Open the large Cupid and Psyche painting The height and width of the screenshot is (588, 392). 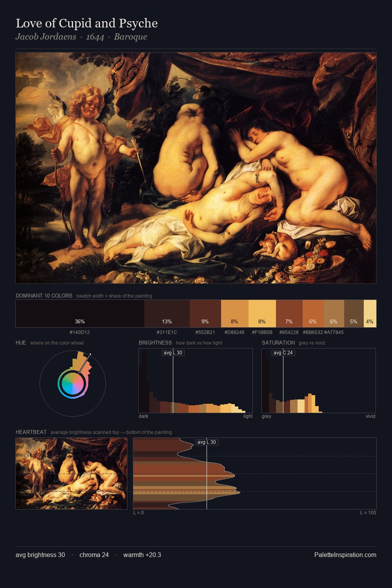tap(196, 168)
